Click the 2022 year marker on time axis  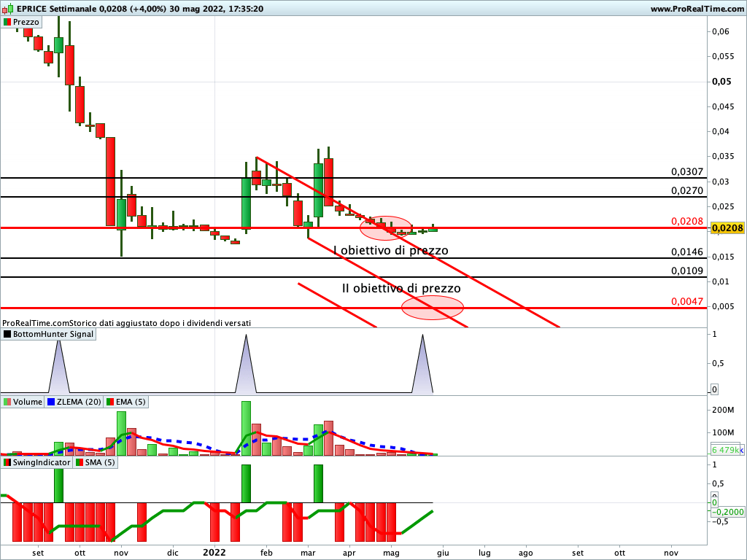[214, 552]
